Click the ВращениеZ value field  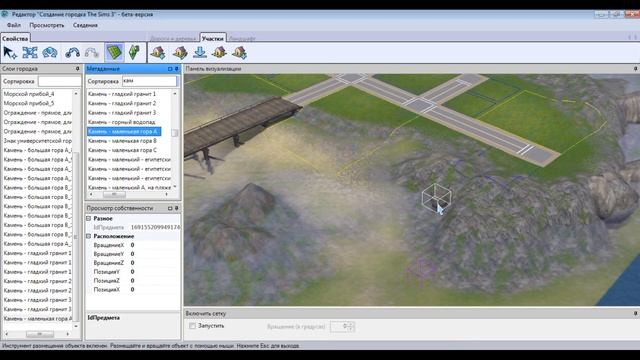154,263
